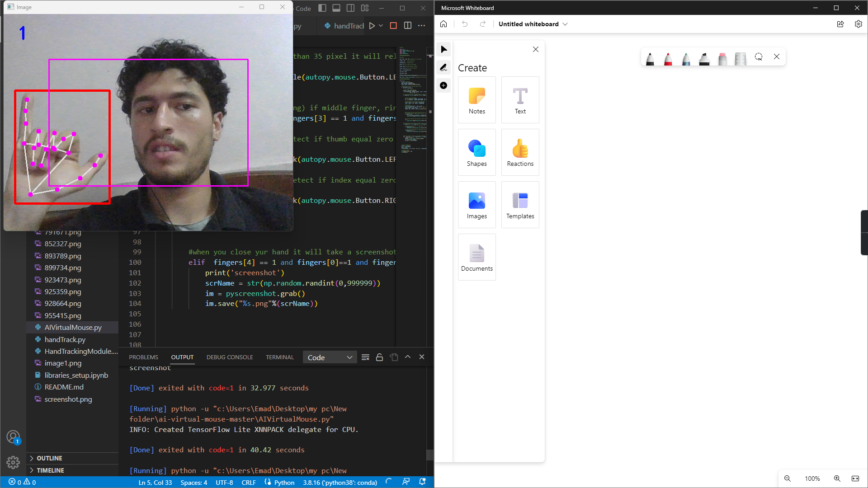Open the Code output channel dropdown
The width and height of the screenshot is (868, 488).
coord(330,357)
